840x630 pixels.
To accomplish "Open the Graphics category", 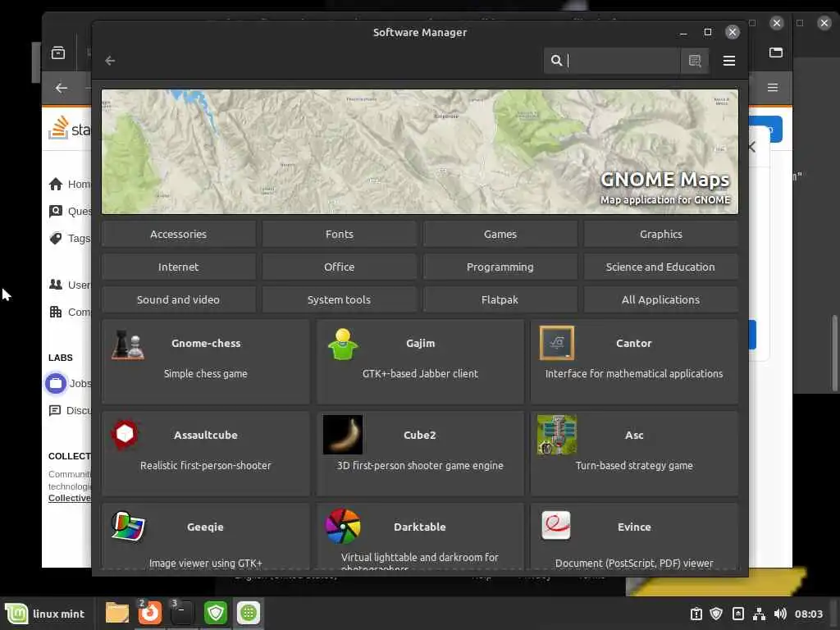I will pos(660,234).
